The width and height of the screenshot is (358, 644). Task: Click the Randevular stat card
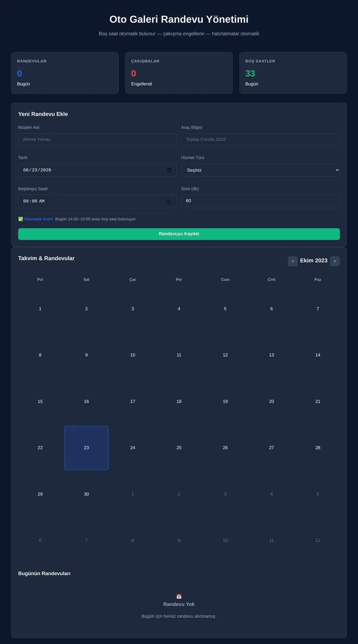(65, 73)
